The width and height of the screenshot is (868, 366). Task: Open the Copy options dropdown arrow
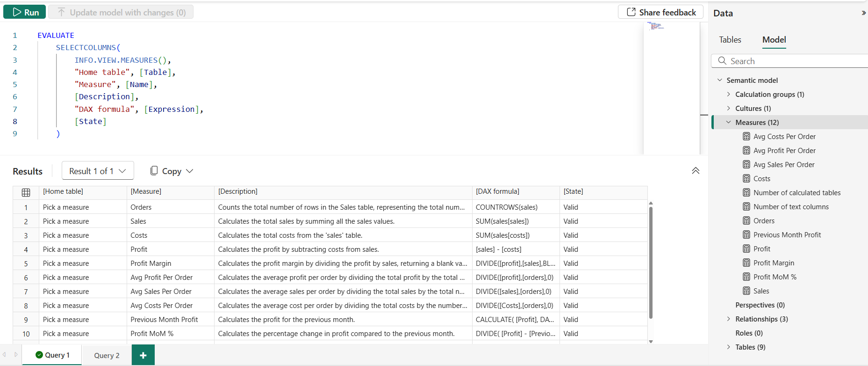(189, 171)
